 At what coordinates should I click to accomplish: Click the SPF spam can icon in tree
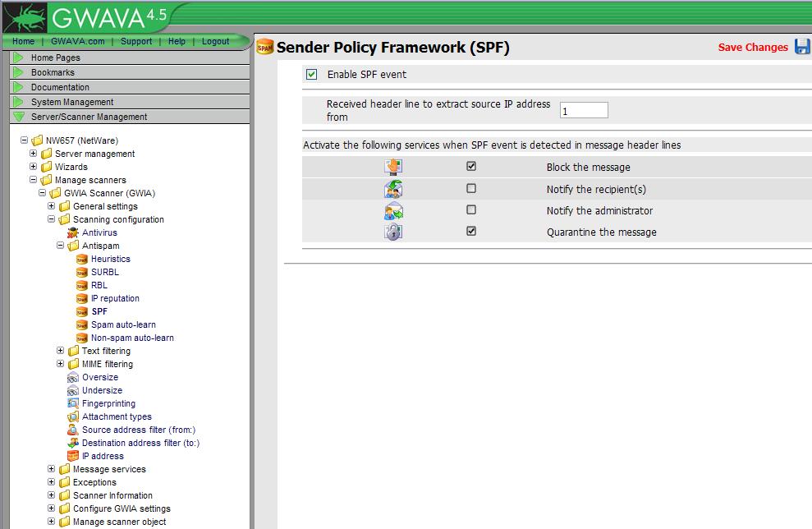click(82, 311)
